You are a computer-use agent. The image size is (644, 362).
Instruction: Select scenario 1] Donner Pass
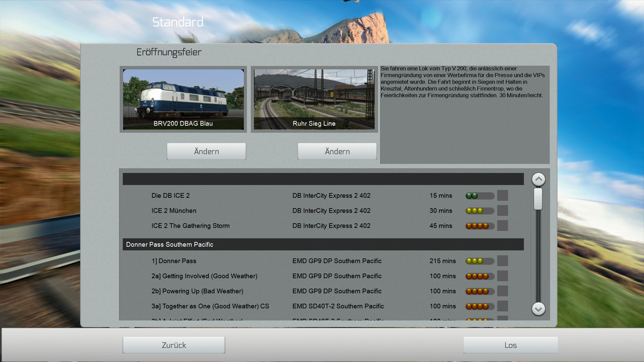pos(174,261)
